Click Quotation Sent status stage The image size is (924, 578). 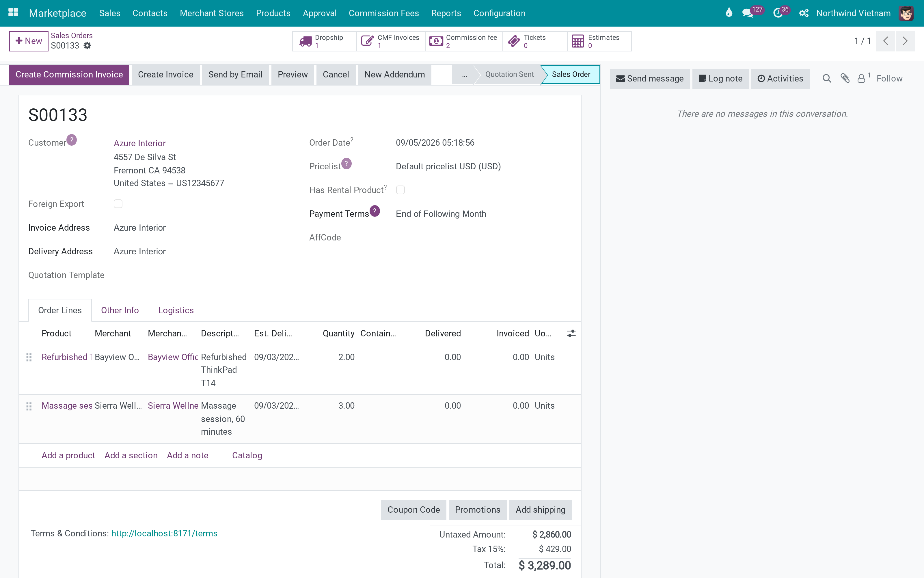[509, 75]
